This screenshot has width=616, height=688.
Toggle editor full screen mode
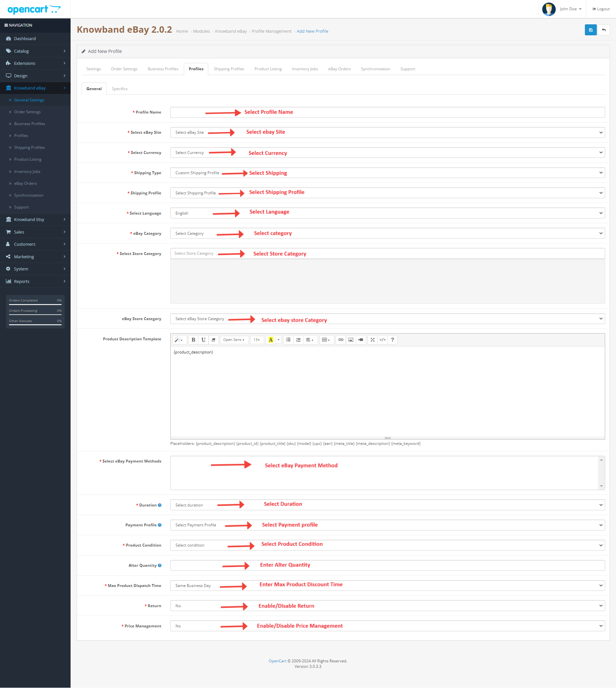click(x=372, y=340)
